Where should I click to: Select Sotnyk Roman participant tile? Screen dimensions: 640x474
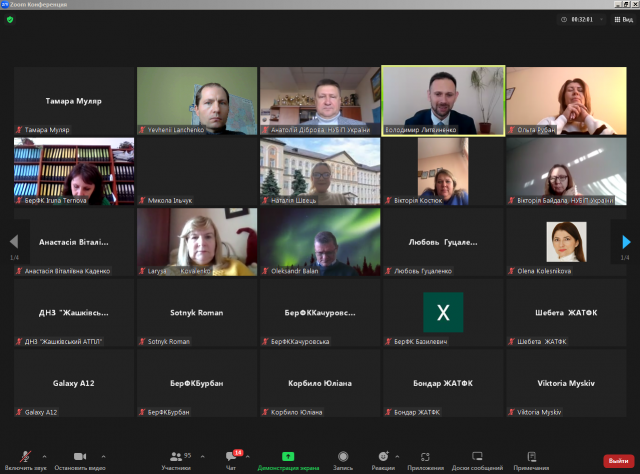197,313
